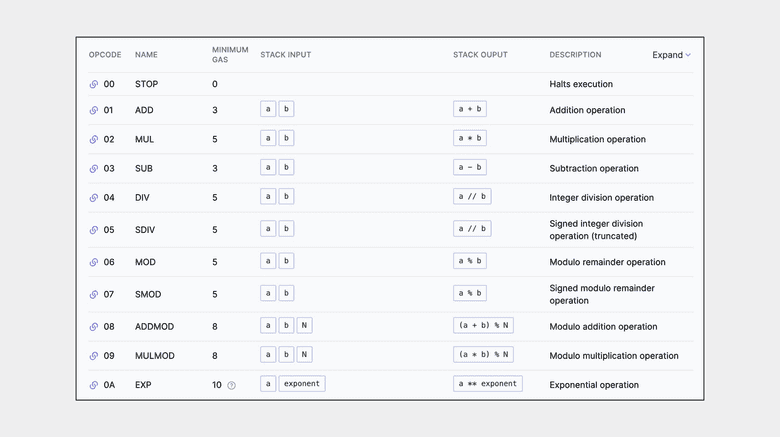Image resolution: width=780 pixels, height=437 pixels.
Task: Click the link icon on the MOD row
Action: tap(94, 262)
